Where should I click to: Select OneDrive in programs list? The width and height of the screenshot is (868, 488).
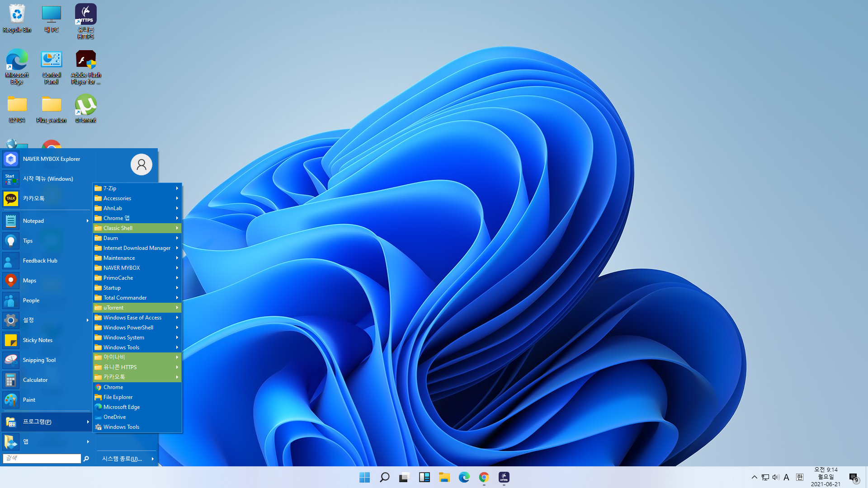coord(137,417)
